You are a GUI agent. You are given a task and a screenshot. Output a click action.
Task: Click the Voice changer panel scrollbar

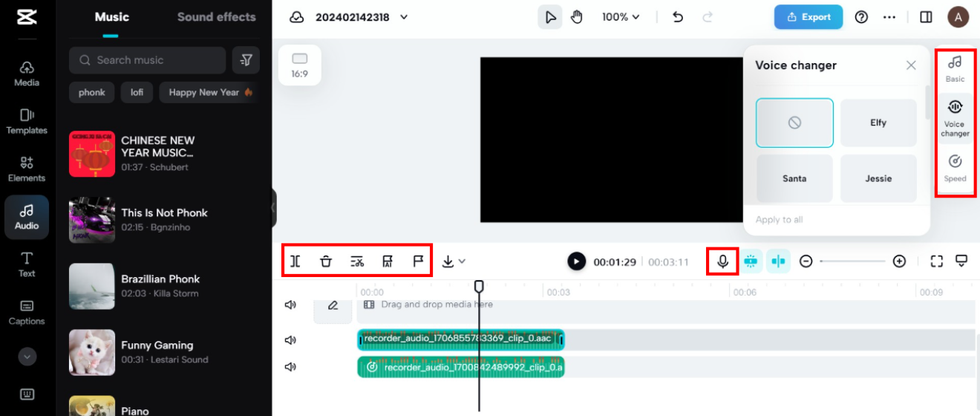927,103
